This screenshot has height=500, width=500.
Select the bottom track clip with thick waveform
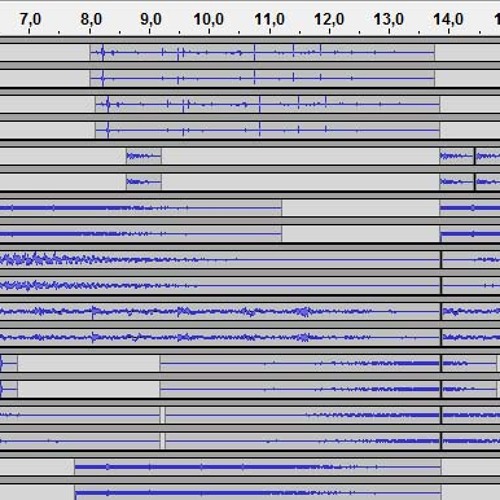pyautogui.click(x=258, y=493)
